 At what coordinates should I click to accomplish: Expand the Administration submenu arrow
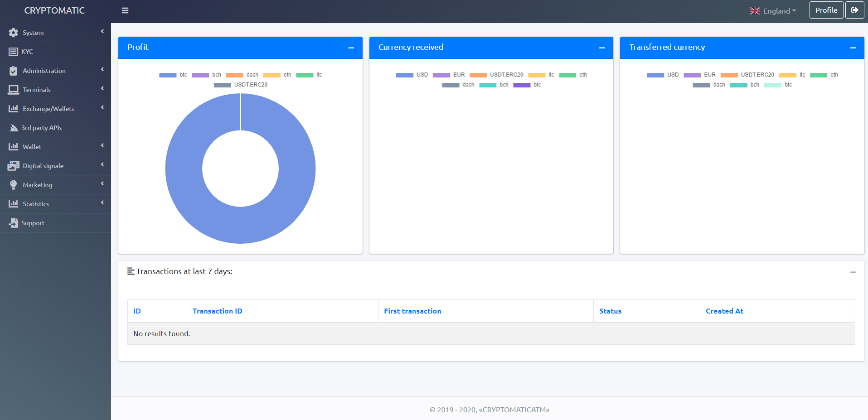[x=102, y=69]
